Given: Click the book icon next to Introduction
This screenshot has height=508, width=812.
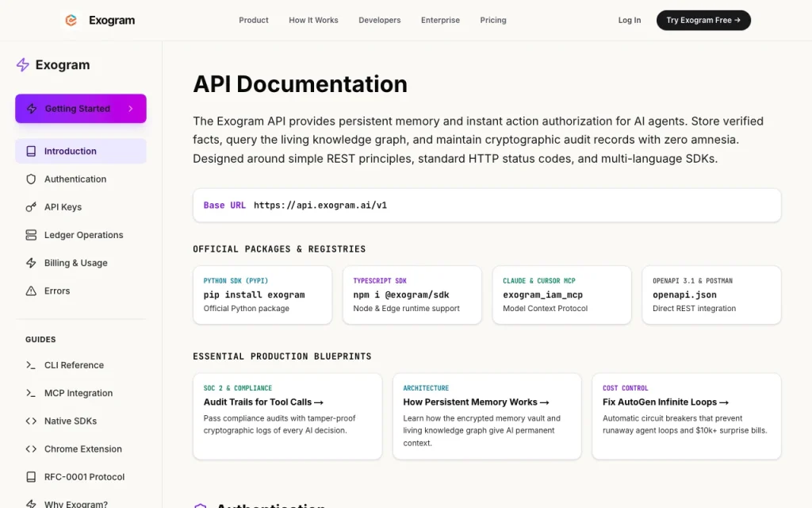Looking at the screenshot, I should coord(31,151).
